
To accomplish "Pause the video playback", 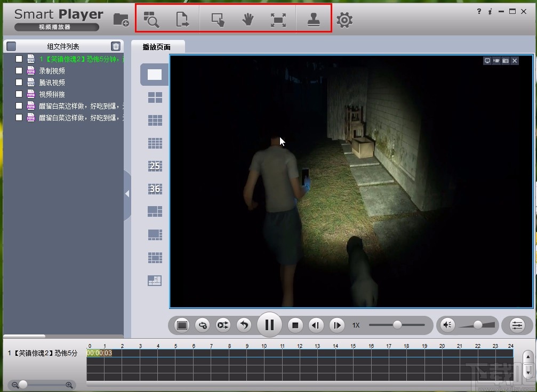I will [269, 325].
